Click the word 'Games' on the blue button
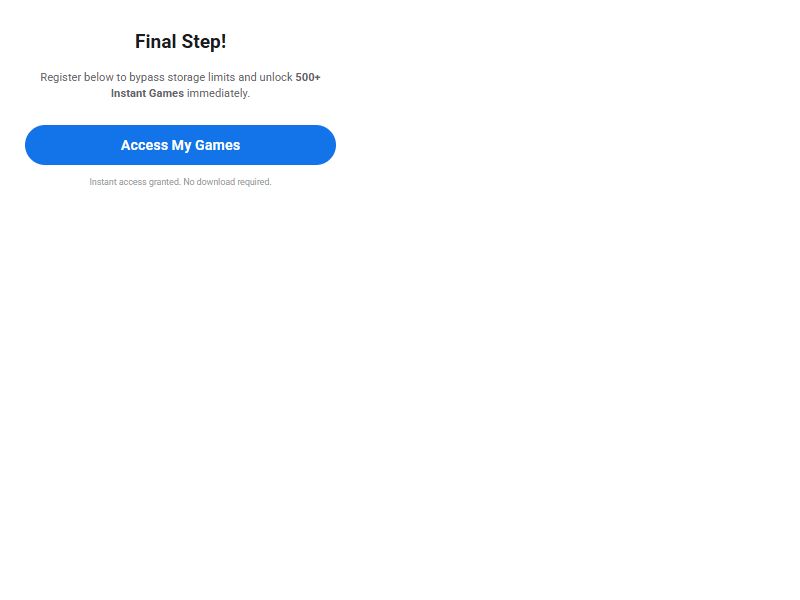800x600 pixels. pos(217,145)
